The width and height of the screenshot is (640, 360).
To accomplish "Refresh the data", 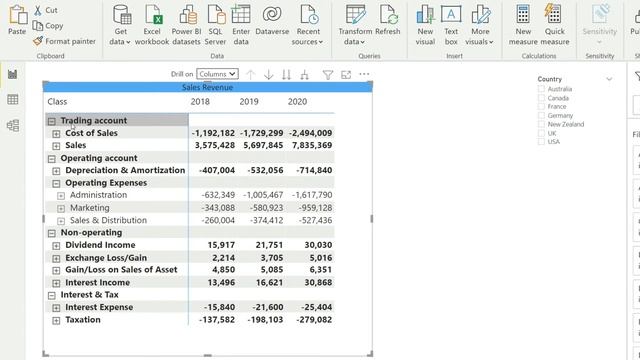I will (x=387, y=20).
